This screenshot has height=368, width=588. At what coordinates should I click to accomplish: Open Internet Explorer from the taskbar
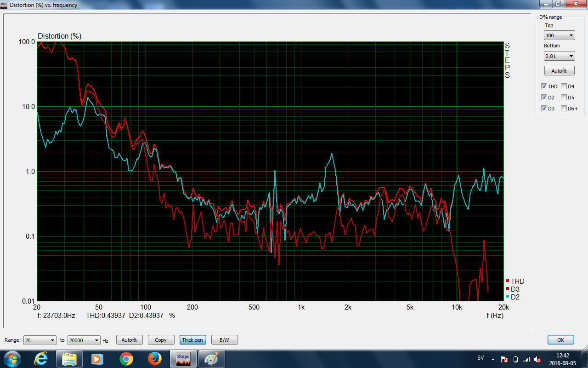[x=40, y=359]
